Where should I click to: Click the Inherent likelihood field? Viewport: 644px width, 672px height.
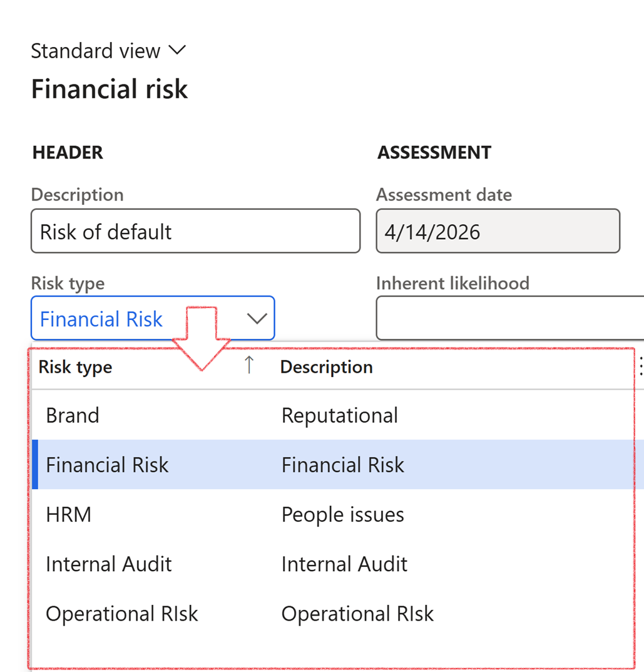pos(509,319)
